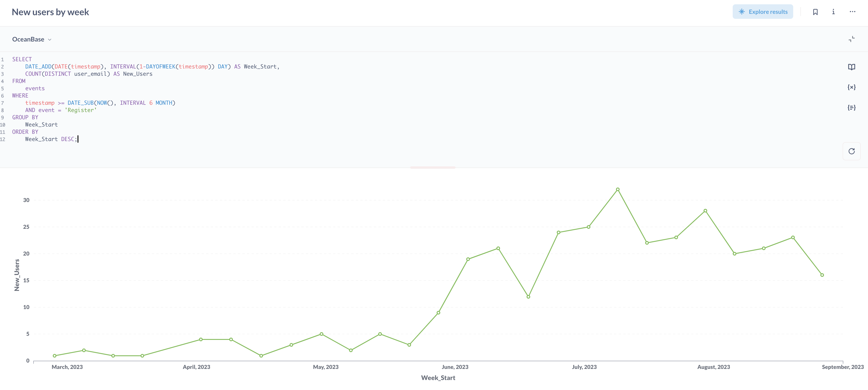
Task: Collapse the SQL editor with contract icon
Action: coord(851,39)
